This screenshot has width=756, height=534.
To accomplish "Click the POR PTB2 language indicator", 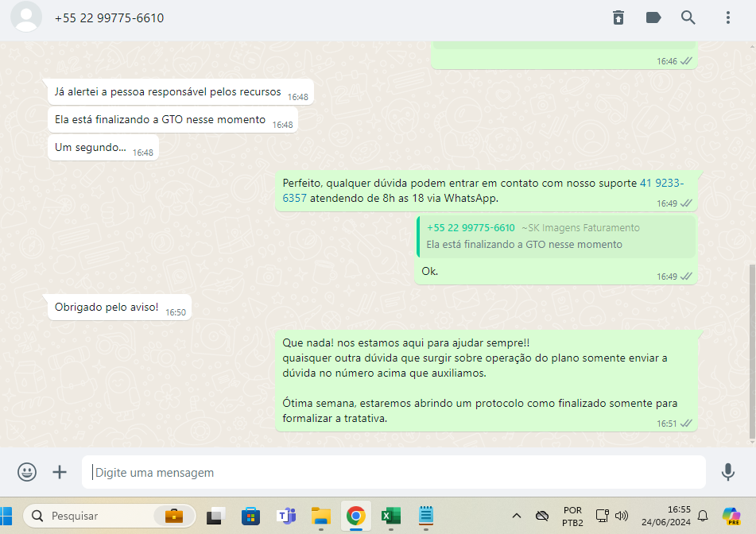I will click(572, 517).
